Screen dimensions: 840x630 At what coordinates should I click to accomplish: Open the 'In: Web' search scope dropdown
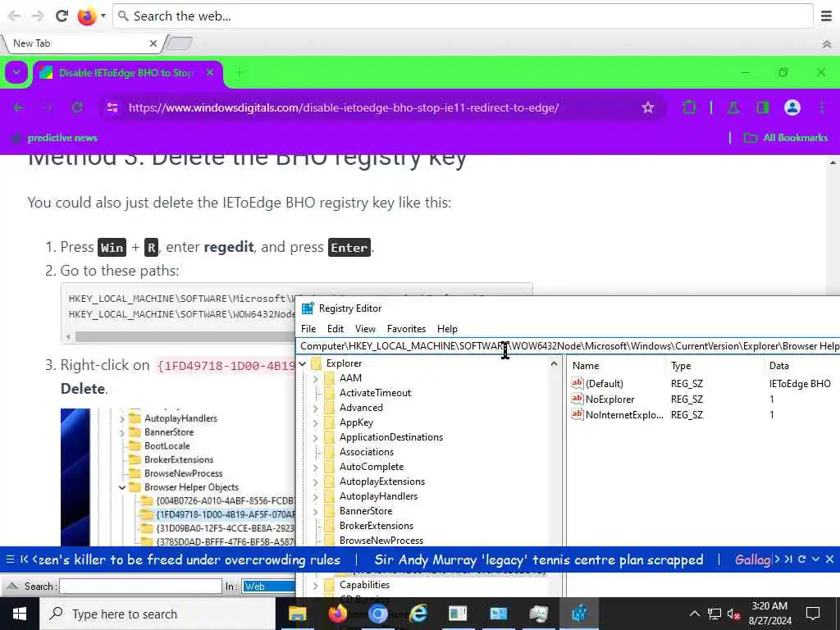[269, 587]
